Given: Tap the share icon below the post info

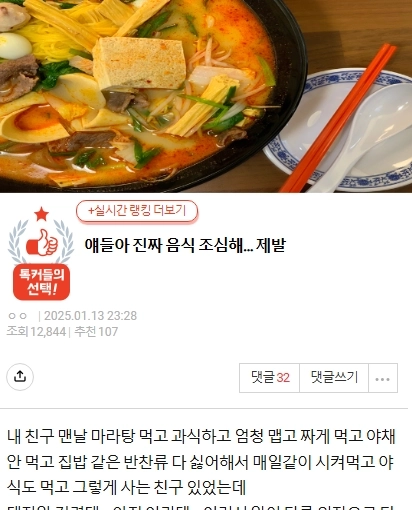Looking at the screenshot, I should point(20,377).
